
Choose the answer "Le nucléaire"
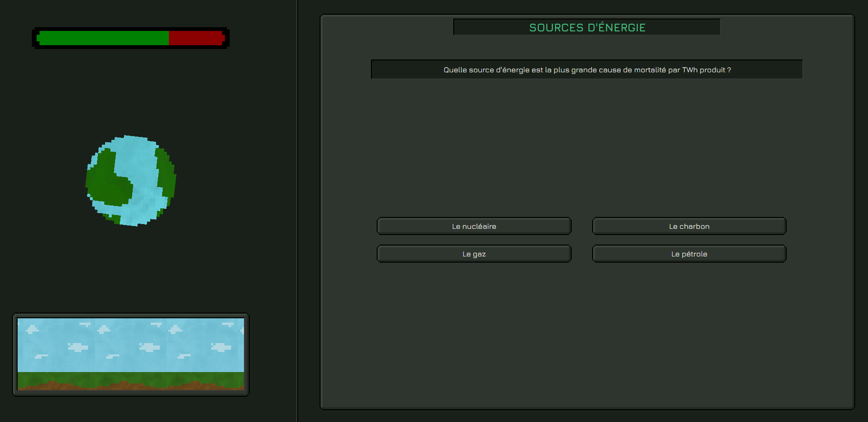[474, 226]
